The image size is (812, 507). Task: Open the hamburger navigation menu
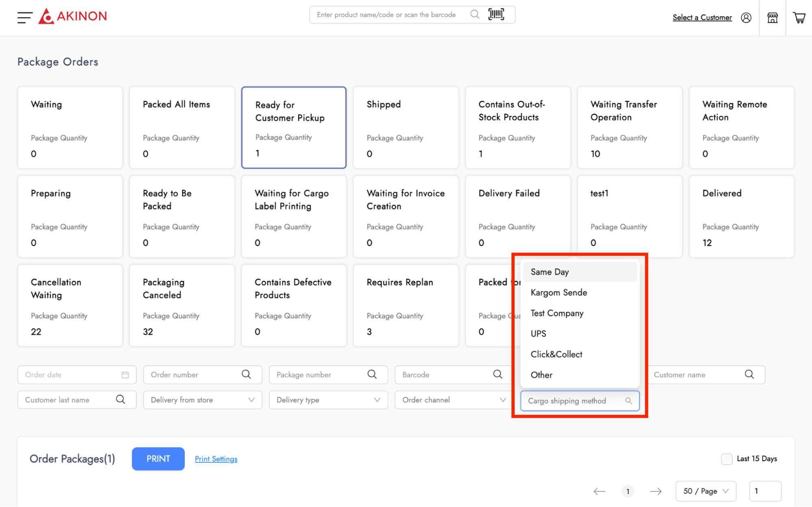point(25,17)
